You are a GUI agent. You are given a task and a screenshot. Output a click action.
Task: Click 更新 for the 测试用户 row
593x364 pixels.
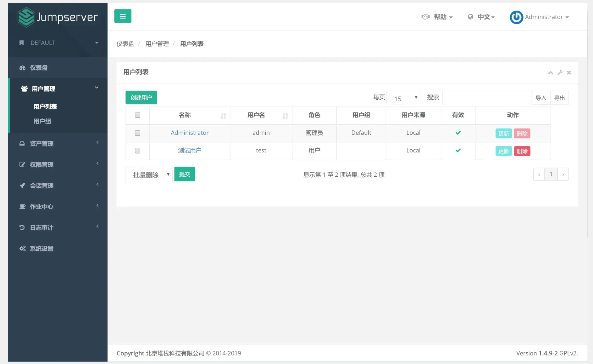click(x=503, y=151)
